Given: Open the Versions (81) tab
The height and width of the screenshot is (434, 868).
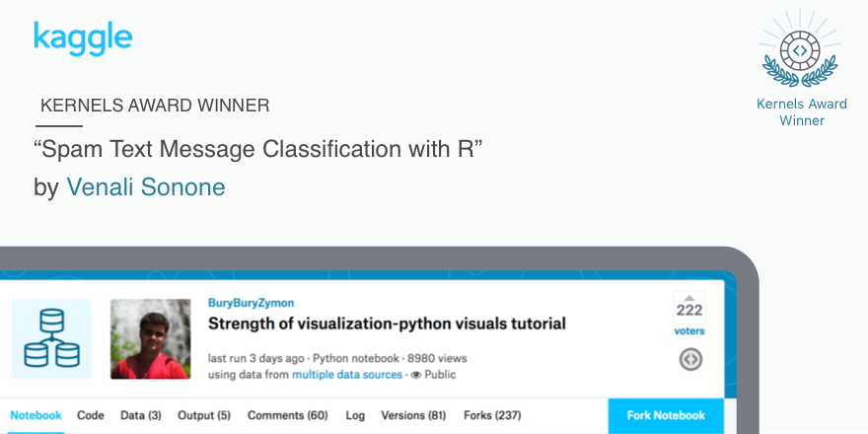Looking at the screenshot, I should coord(413,415).
